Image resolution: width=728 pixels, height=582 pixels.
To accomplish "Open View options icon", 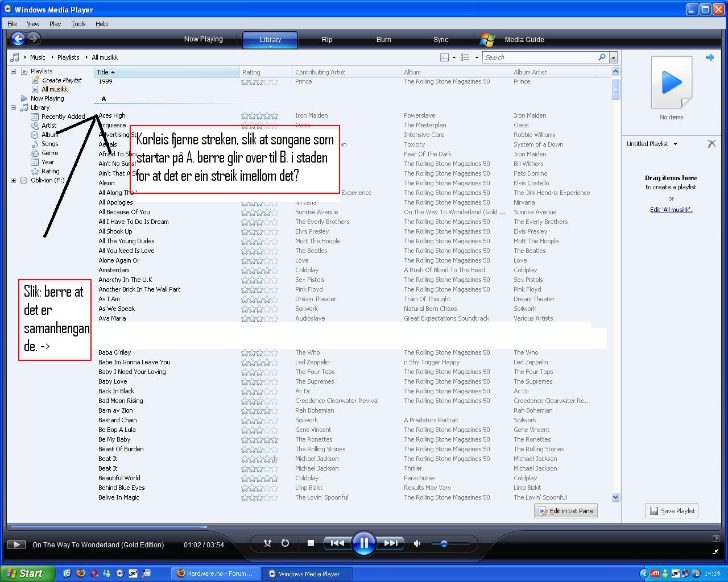I will [x=465, y=57].
